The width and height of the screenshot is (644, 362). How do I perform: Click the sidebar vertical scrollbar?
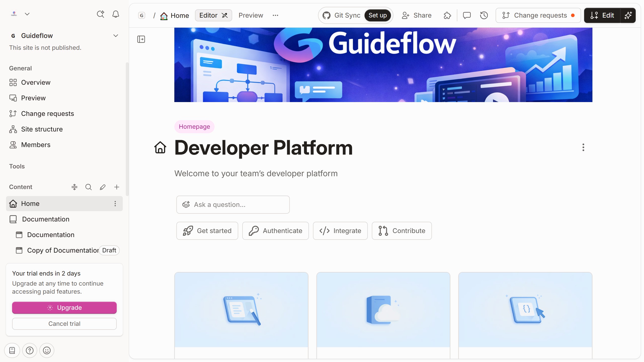pos(127,129)
